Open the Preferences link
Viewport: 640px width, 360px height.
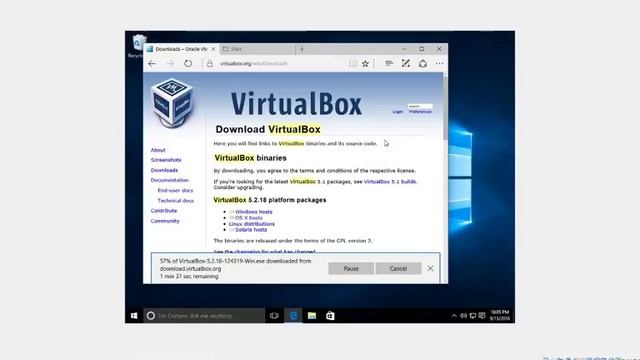(420, 111)
